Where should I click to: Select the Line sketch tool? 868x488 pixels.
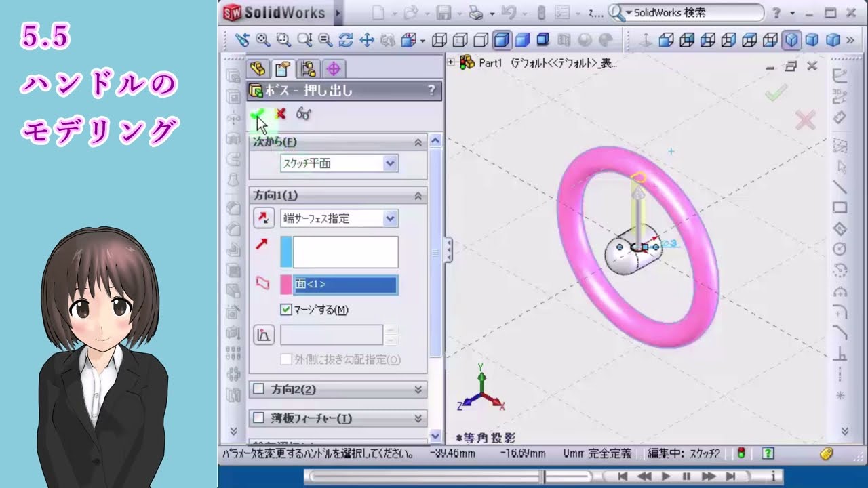tap(840, 186)
